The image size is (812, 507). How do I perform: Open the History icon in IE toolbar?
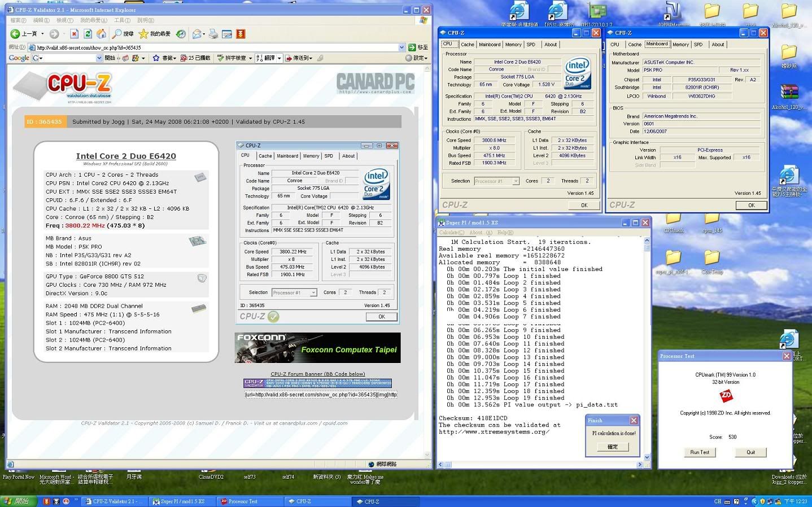tap(181, 34)
